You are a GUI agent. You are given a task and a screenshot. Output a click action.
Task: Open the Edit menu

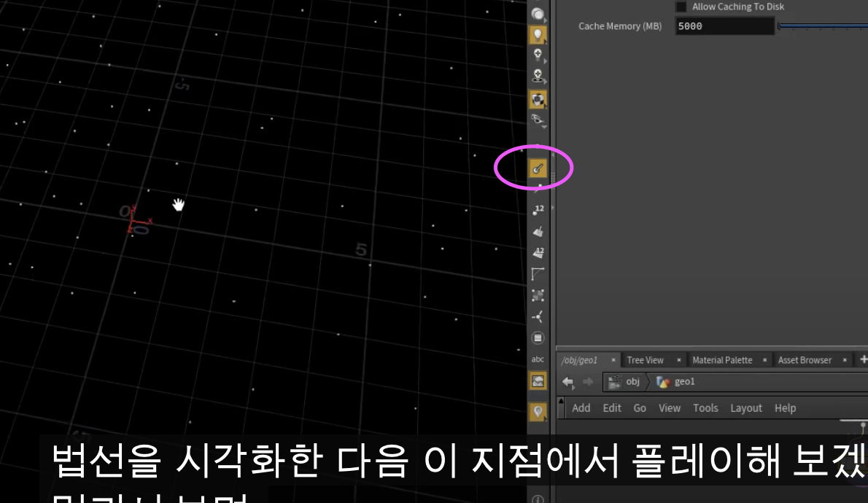point(612,408)
